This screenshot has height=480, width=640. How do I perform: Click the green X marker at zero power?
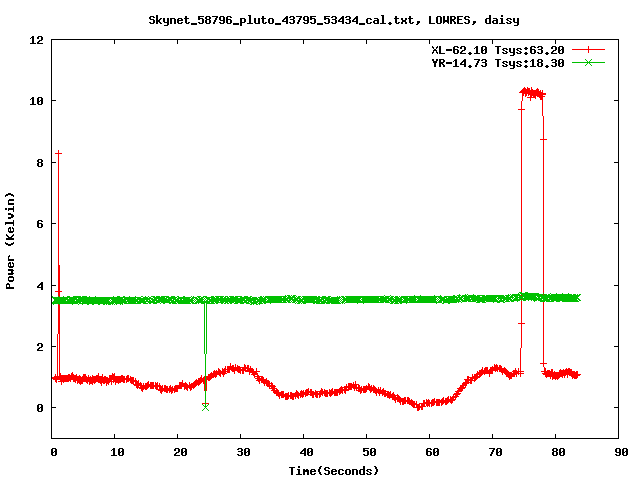205,407
